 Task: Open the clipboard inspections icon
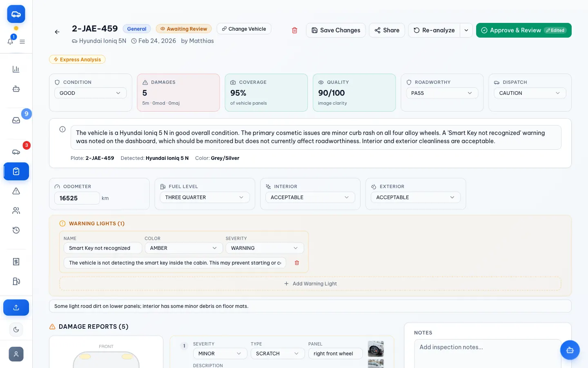point(16,171)
